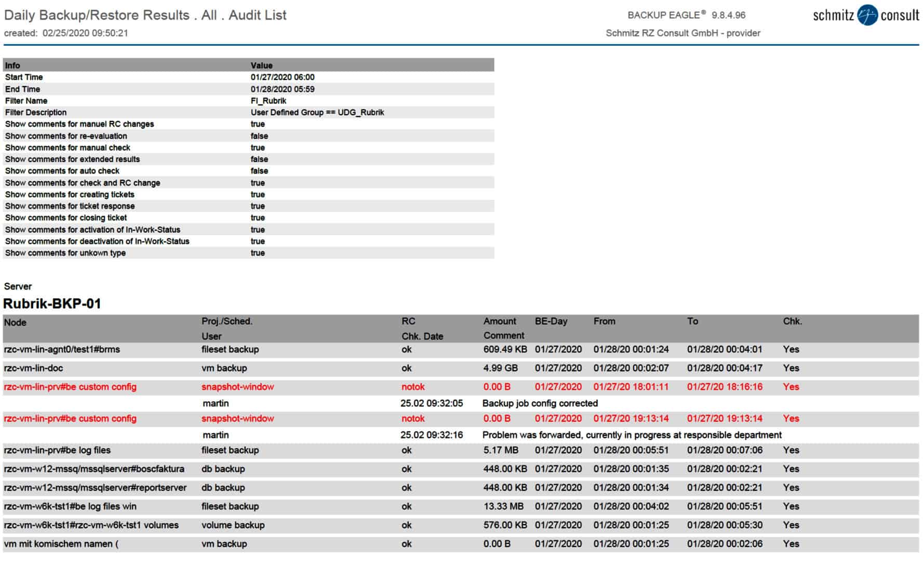
Task: Click the BE-Day column header
Action: [551, 321]
